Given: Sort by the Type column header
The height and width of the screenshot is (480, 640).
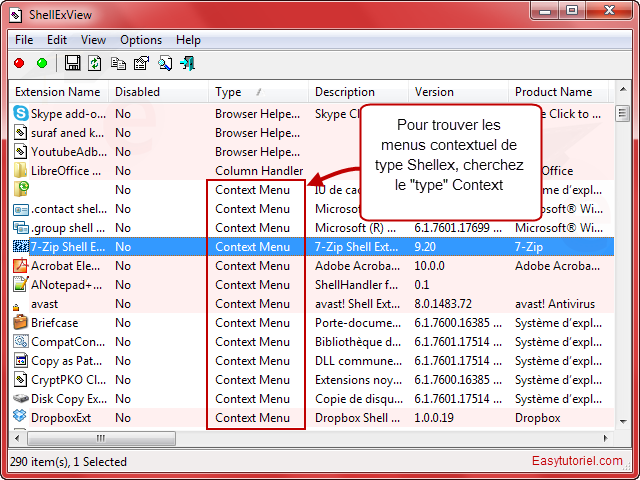Looking at the screenshot, I should tap(258, 92).
